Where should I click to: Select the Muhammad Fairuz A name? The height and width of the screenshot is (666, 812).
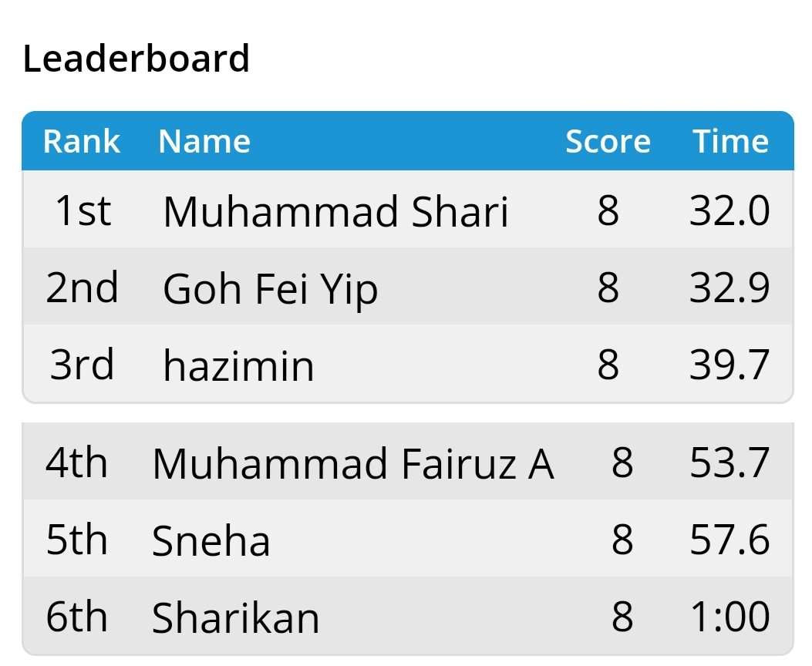pyautogui.click(x=353, y=464)
